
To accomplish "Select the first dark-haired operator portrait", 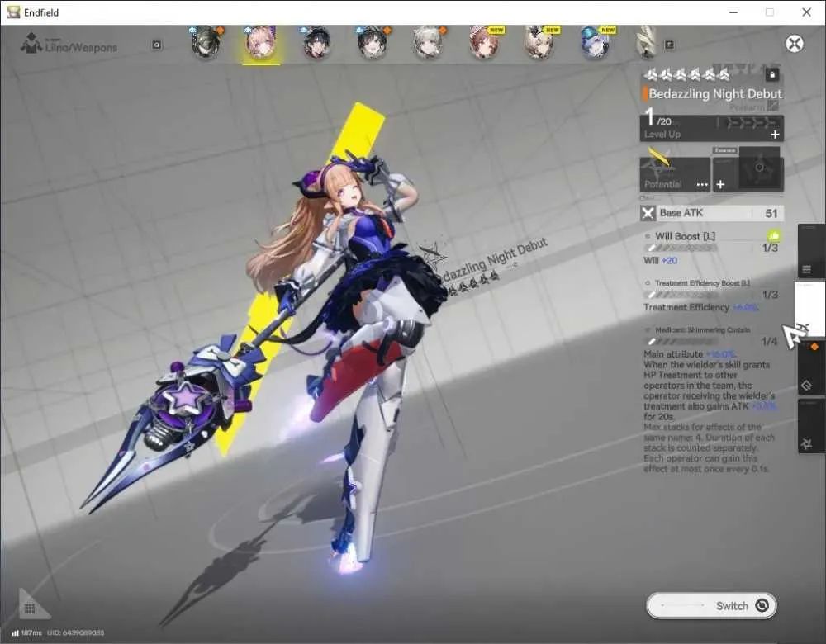I will [206, 42].
